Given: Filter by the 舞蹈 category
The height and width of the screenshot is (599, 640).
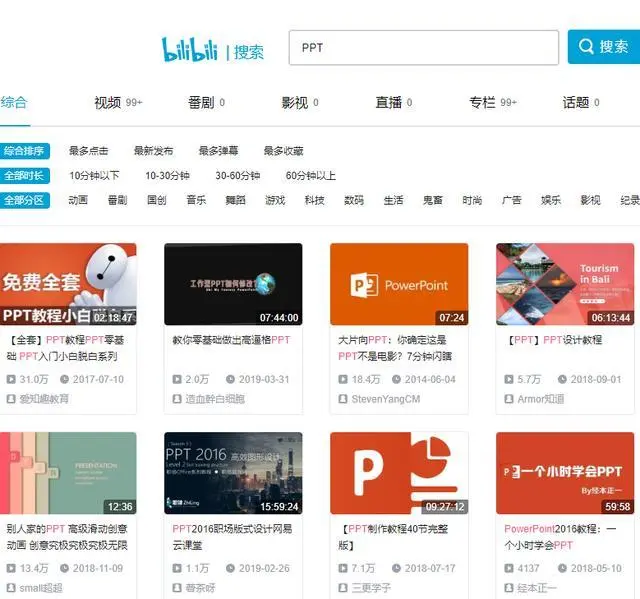Looking at the screenshot, I should 236,200.
